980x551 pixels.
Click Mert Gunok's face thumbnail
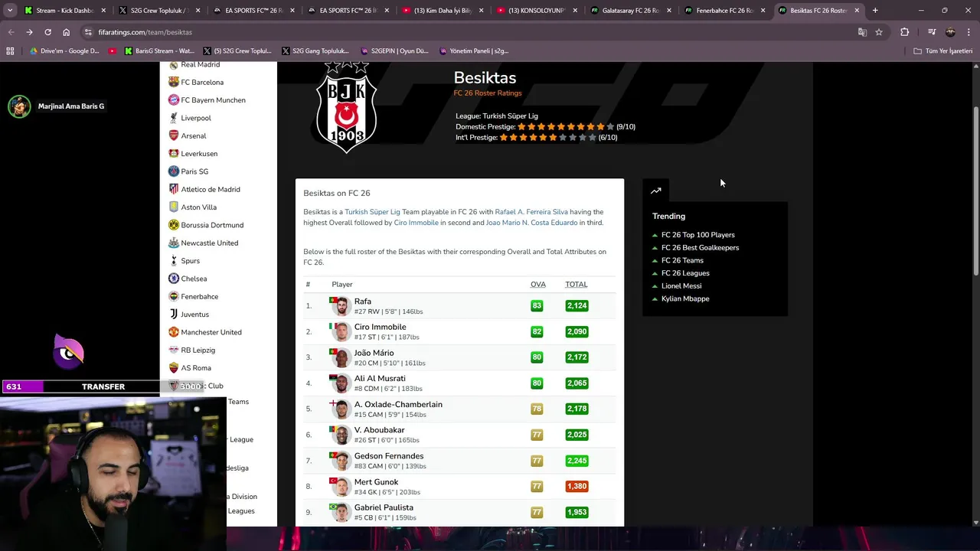pos(341,487)
